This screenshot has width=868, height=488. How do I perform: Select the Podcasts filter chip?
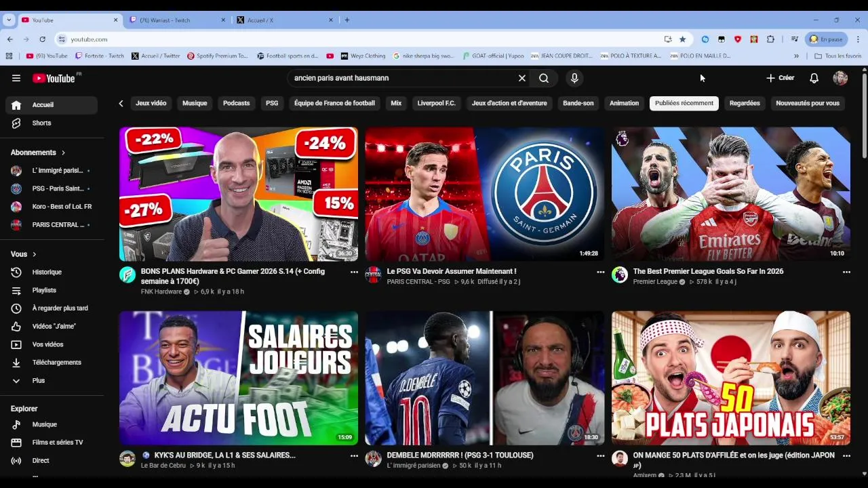pyautogui.click(x=236, y=104)
